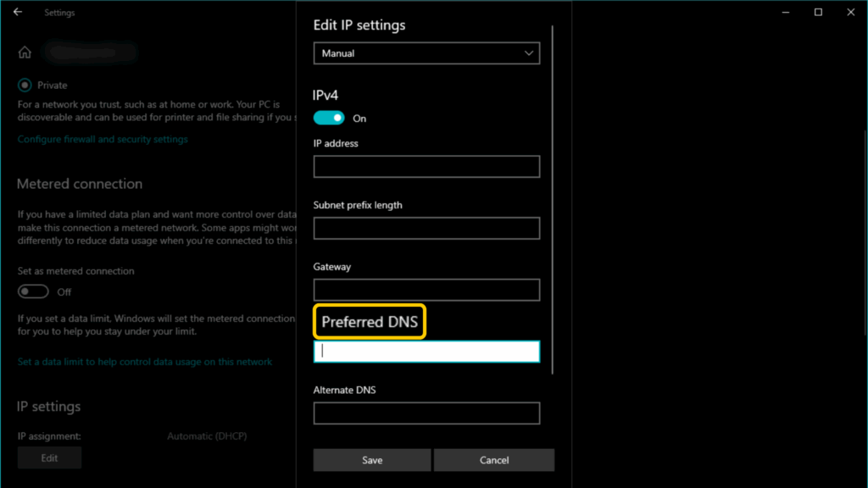
Task: Go back with the Settings back arrow
Action: [x=18, y=12]
